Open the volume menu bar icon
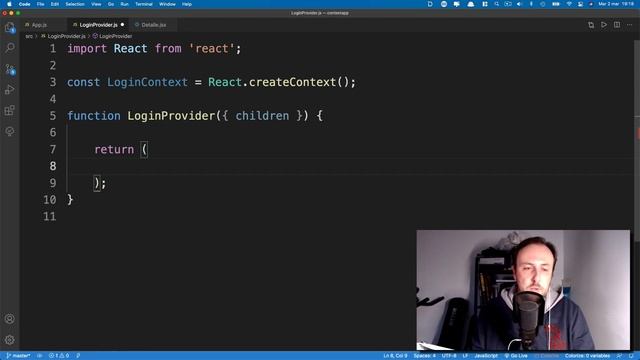This screenshot has height=360, width=640. [519, 4]
